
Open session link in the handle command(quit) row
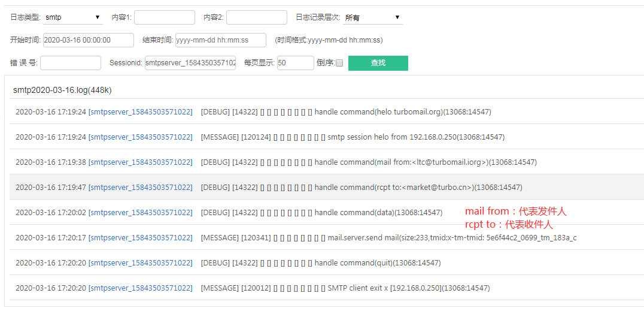[x=141, y=263]
